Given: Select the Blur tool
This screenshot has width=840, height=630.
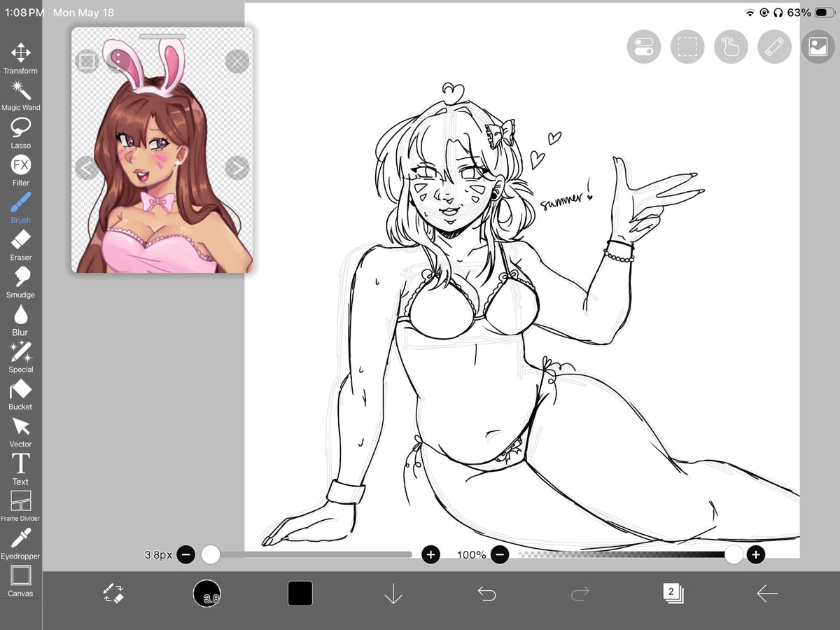Looking at the screenshot, I should (x=20, y=320).
